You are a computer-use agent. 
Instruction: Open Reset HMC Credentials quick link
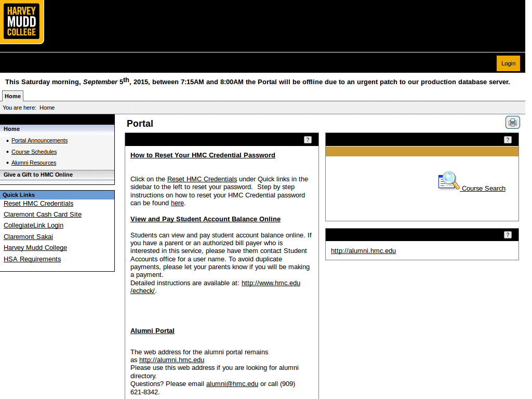[38, 204]
